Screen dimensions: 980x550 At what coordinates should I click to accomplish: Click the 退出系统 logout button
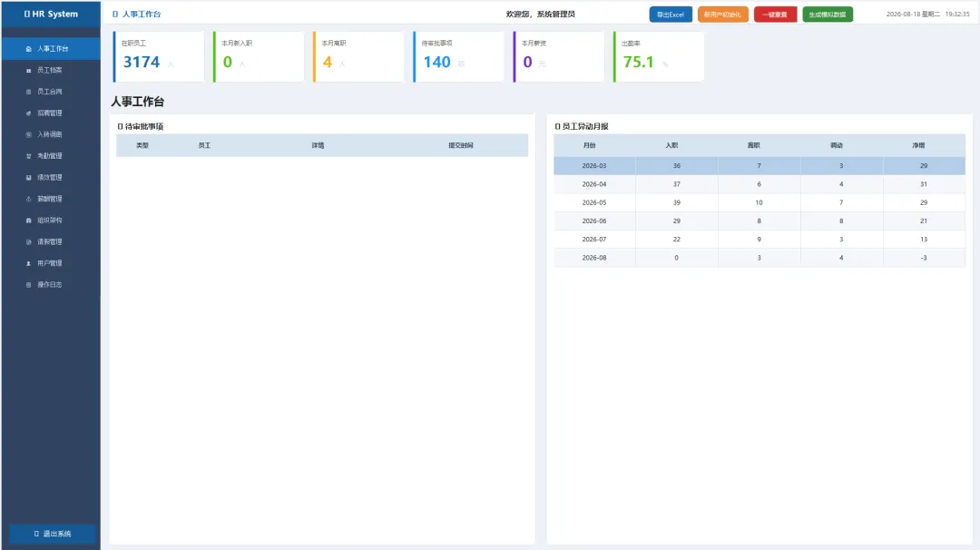(53, 534)
